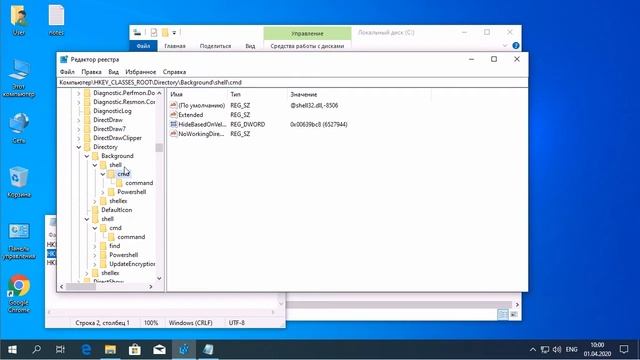Viewport: 640px width, 360px height.
Task: Open the notes file on desktop
Action: click(56, 20)
